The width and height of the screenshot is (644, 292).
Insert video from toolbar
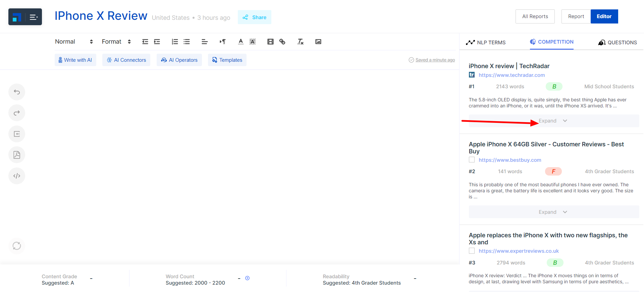[x=270, y=42]
